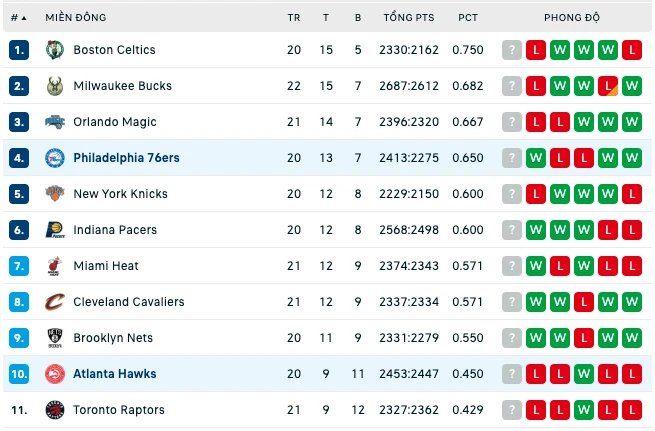
Task: Click the MIỀN ĐÔNG column header
Action: [x=76, y=18]
